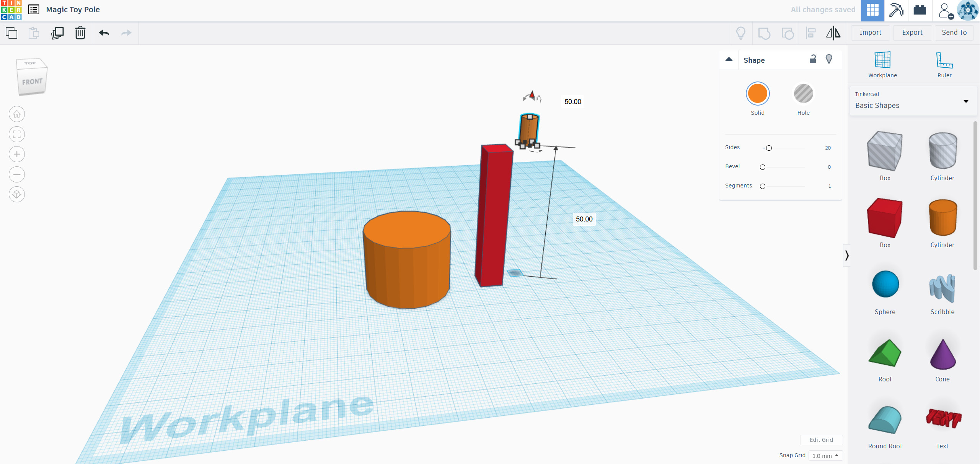Image resolution: width=980 pixels, height=464 pixels.
Task: Switch to the Blocks pickaxe view
Action: [896, 10]
